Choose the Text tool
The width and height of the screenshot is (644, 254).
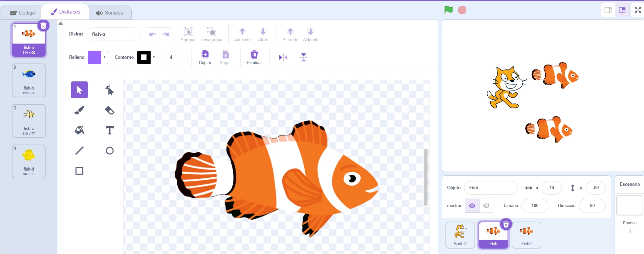(110, 130)
